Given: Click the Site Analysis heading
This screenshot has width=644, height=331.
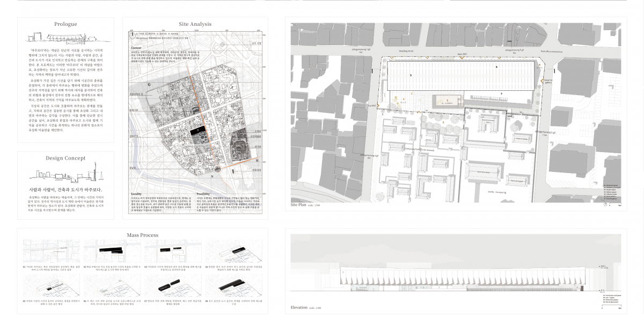Looking at the screenshot, I should coord(195,24).
